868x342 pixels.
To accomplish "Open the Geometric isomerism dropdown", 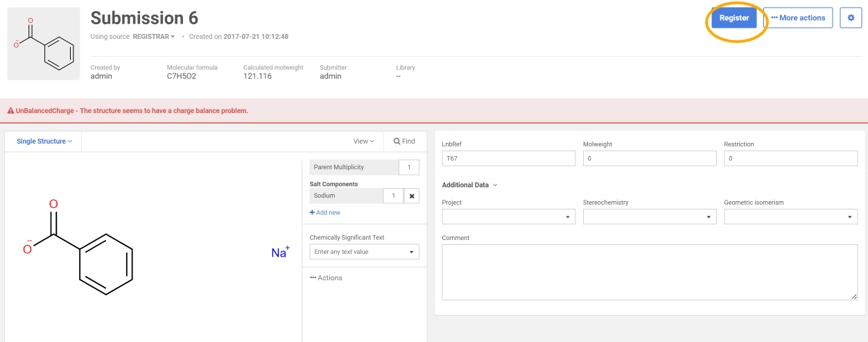I will 790,217.
